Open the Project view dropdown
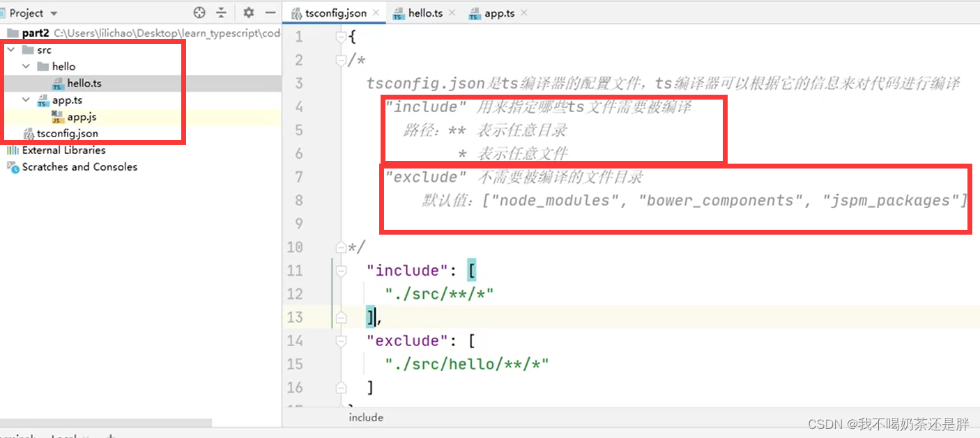This screenshot has width=980, height=438. [54, 13]
